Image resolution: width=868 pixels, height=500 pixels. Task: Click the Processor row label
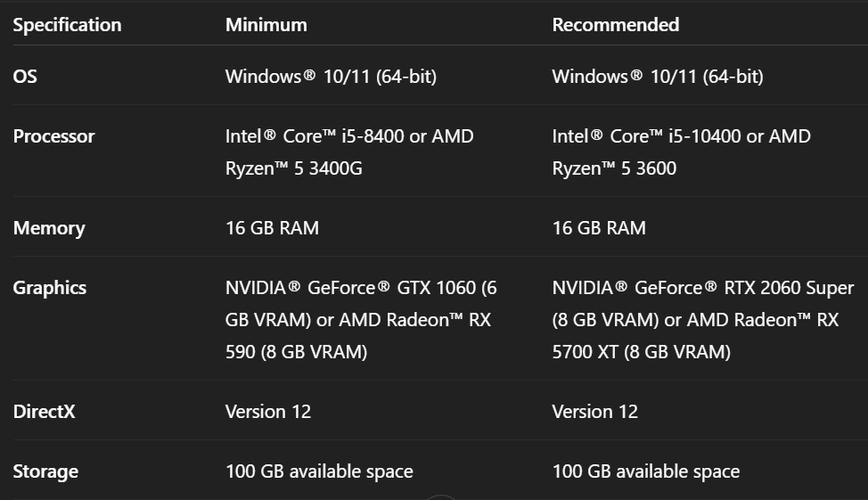53,136
